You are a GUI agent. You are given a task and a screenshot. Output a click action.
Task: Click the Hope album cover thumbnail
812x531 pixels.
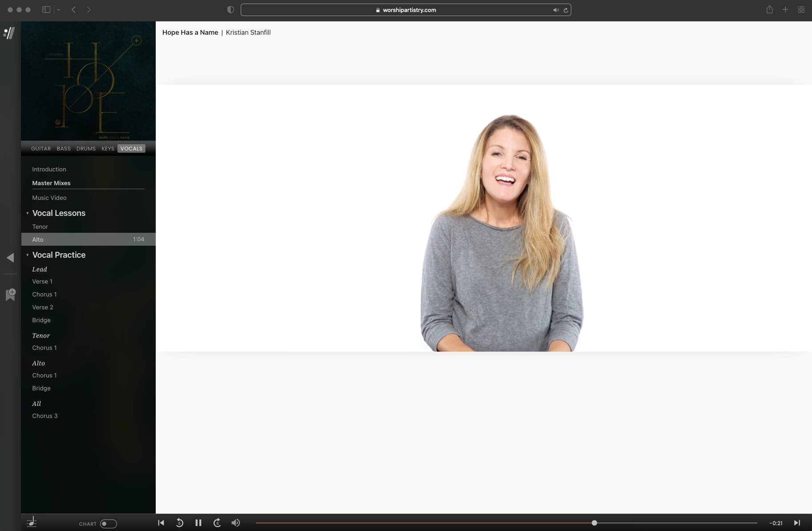coord(88,81)
